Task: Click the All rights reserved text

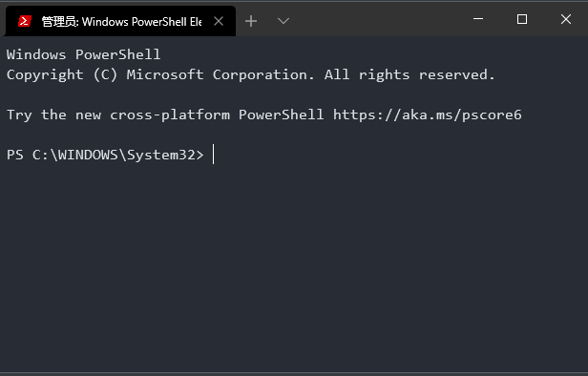Action: click(409, 75)
